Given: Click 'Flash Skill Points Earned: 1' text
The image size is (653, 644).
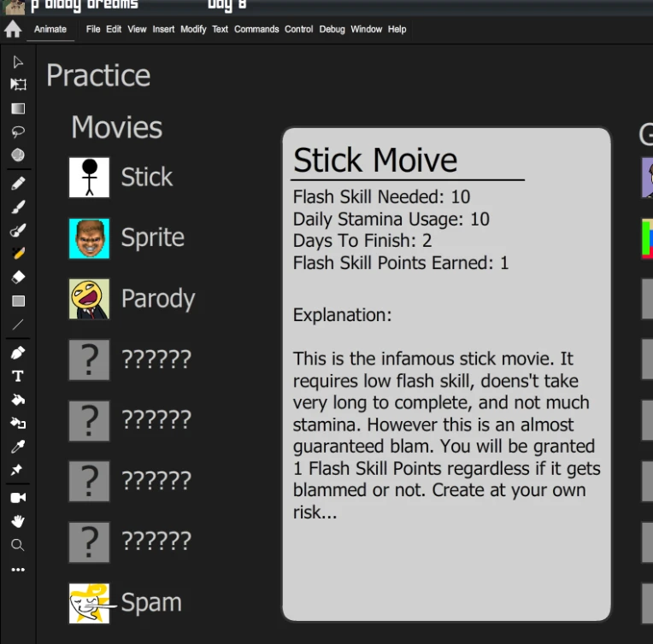Looking at the screenshot, I should pyautogui.click(x=401, y=263).
